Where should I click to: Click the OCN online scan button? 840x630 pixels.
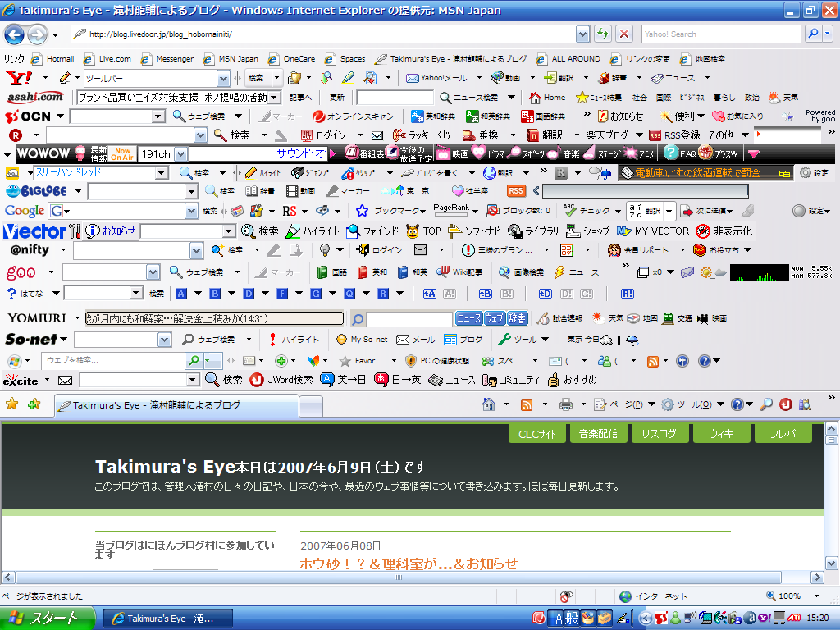354,116
